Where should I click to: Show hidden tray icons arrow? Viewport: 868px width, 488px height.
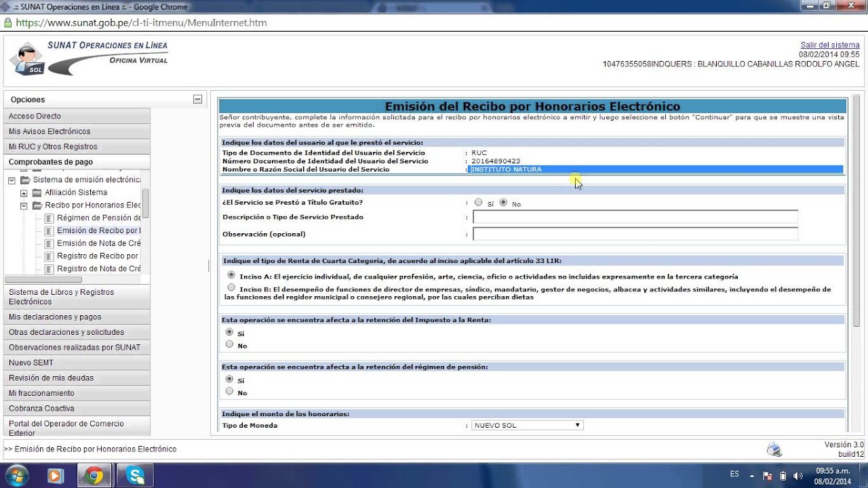tap(751, 476)
